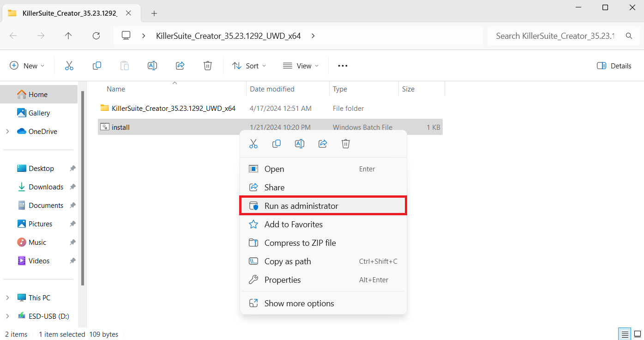Open the View dropdown menu
Viewport: 644px width, 340px height.
(x=301, y=66)
